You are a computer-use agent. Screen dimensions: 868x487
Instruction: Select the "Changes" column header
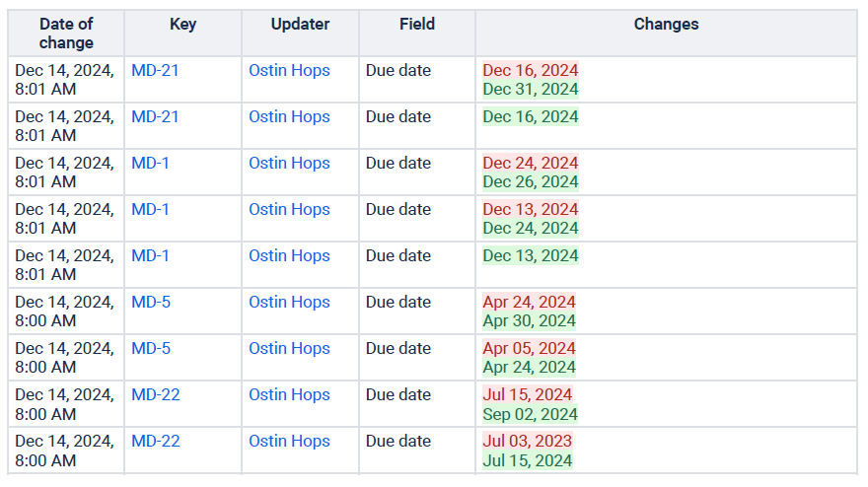pos(666,25)
